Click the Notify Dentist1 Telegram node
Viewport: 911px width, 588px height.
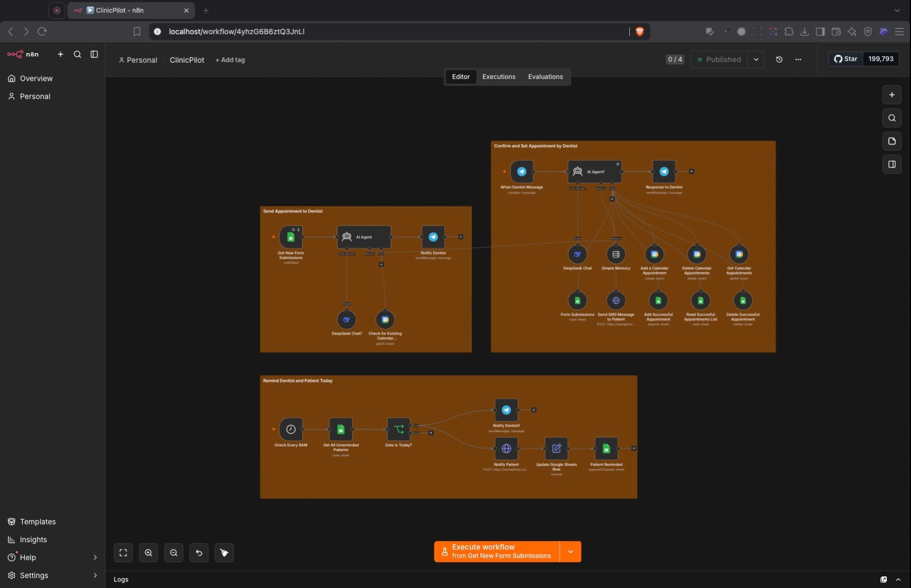coord(506,410)
